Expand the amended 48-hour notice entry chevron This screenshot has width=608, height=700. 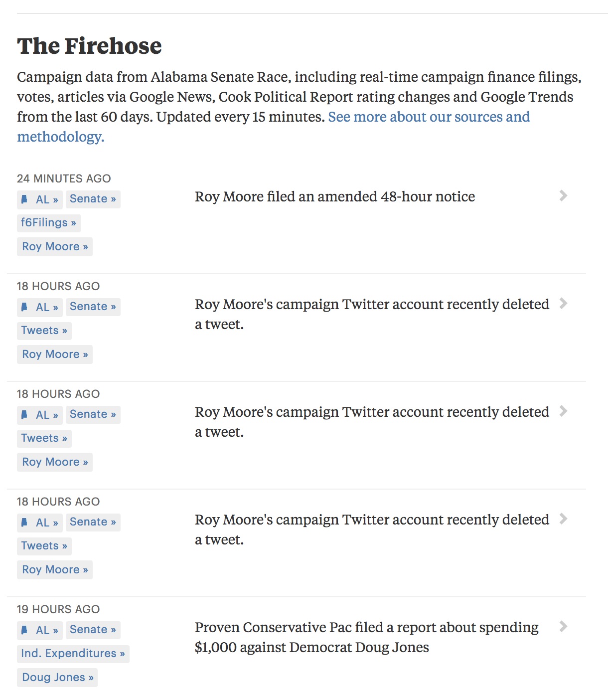click(563, 196)
